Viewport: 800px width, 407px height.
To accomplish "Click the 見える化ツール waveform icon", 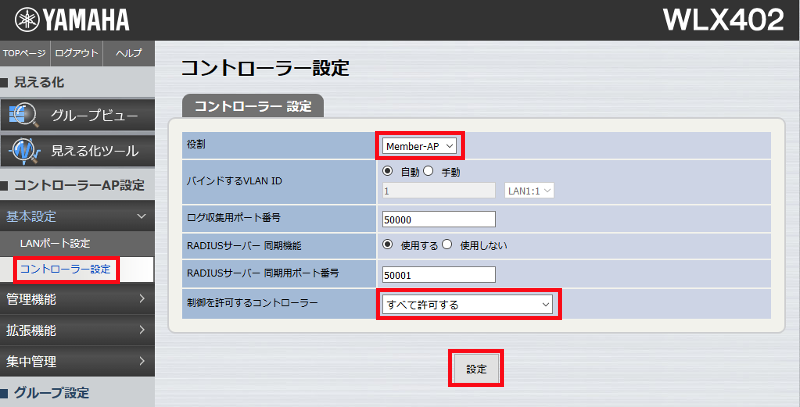I will [x=24, y=151].
